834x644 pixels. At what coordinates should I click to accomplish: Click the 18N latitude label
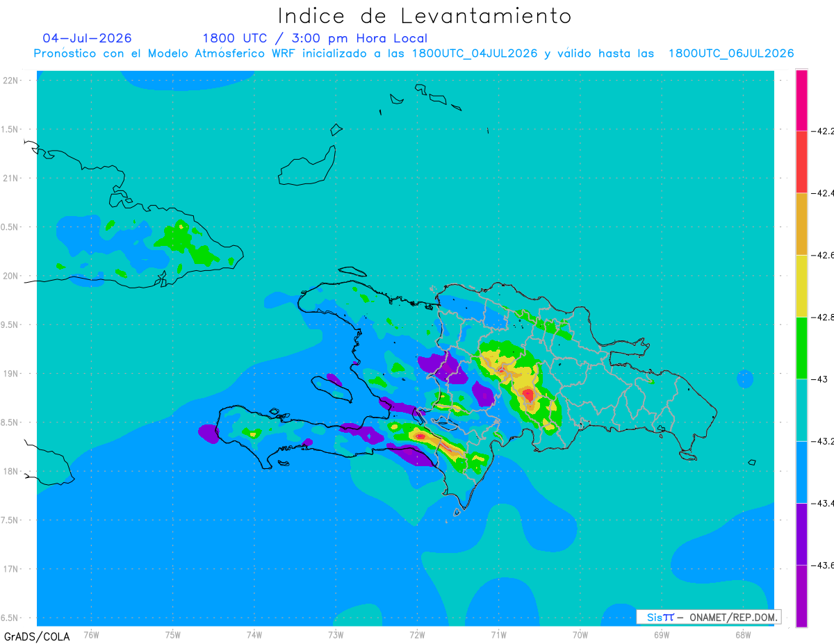12,471
